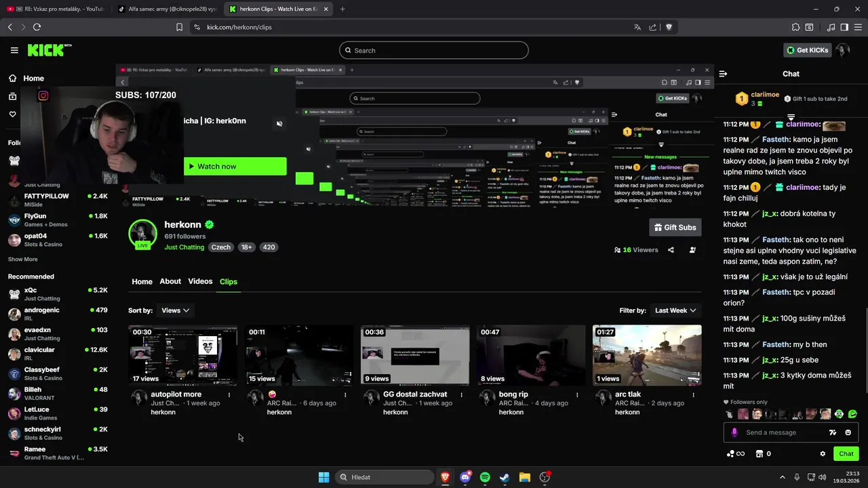Open the media control music note icon
The image size is (868, 488).
[831, 27]
